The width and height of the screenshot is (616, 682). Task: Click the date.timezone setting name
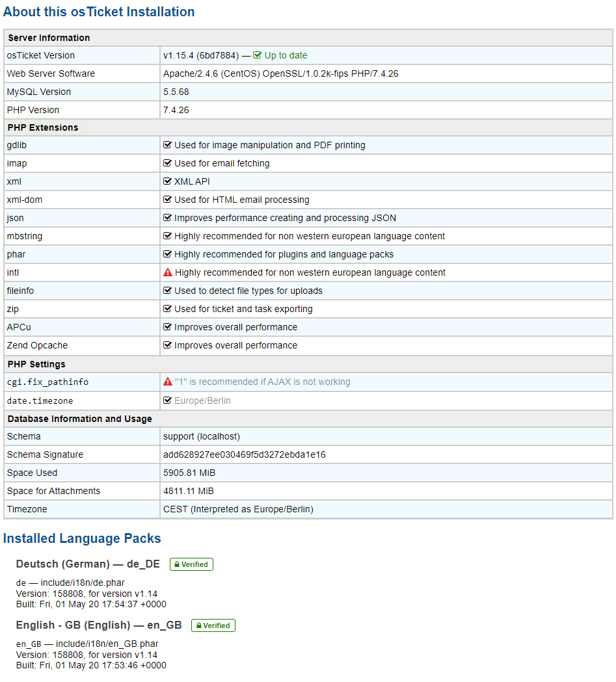pos(40,400)
